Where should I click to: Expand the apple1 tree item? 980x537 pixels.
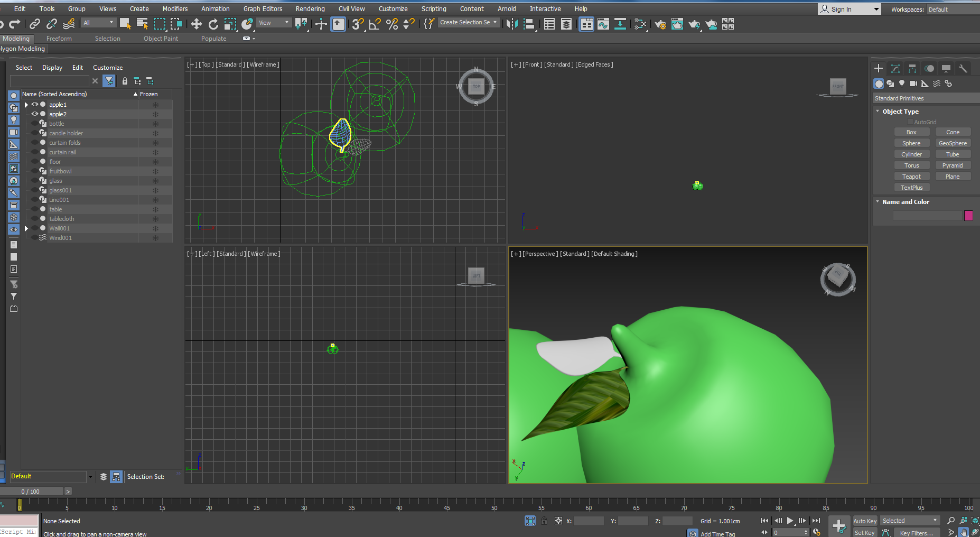(x=26, y=105)
